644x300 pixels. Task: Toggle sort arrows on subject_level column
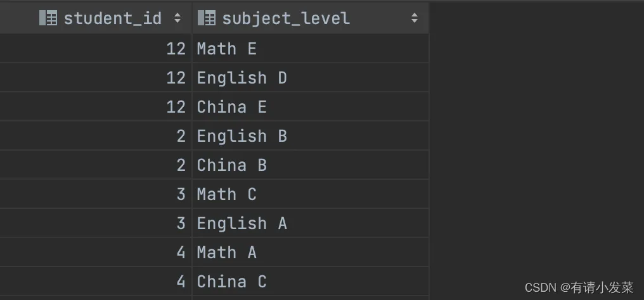coord(415,18)
